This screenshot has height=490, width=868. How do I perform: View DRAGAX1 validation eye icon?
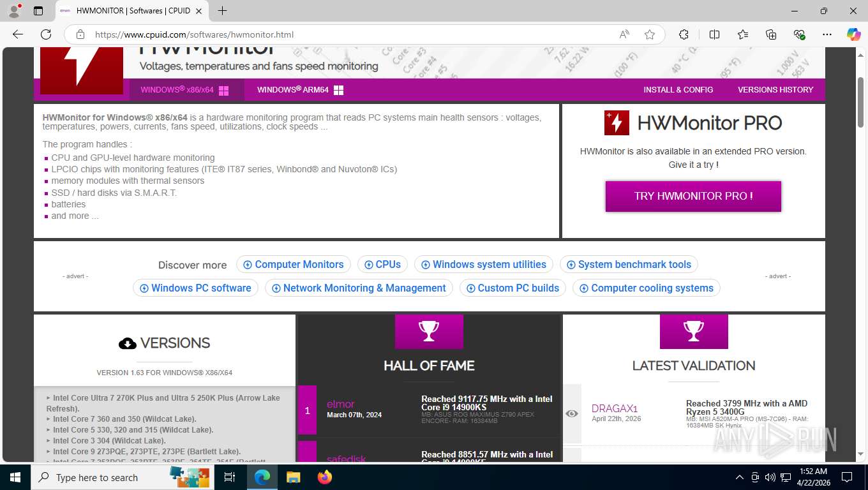572,413
